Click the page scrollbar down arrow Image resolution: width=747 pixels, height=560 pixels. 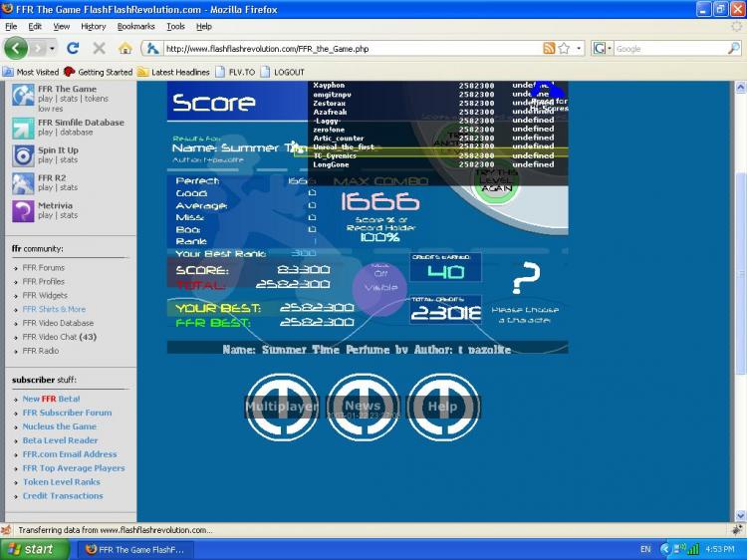coord(740,516)
